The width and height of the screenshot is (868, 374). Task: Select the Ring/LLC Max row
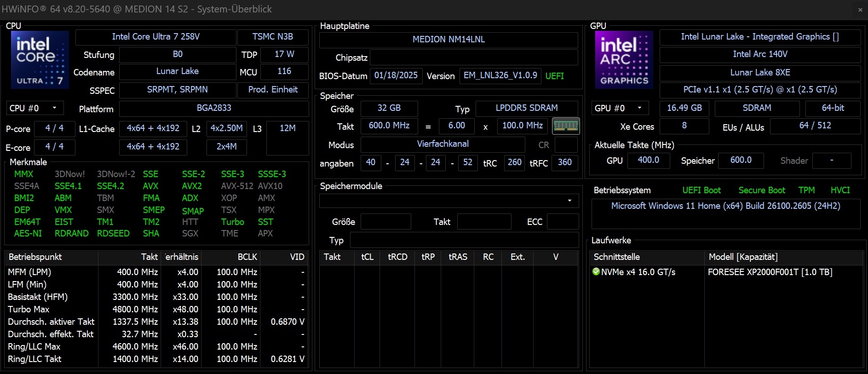coord(156,347)
